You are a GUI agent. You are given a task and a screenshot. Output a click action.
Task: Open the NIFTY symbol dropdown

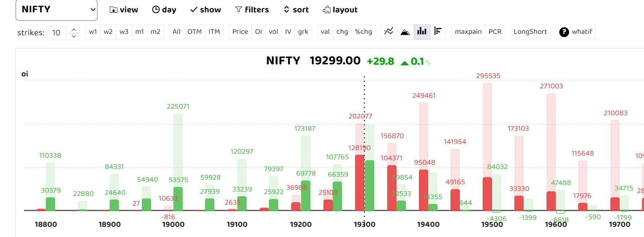tap(56, 9)
